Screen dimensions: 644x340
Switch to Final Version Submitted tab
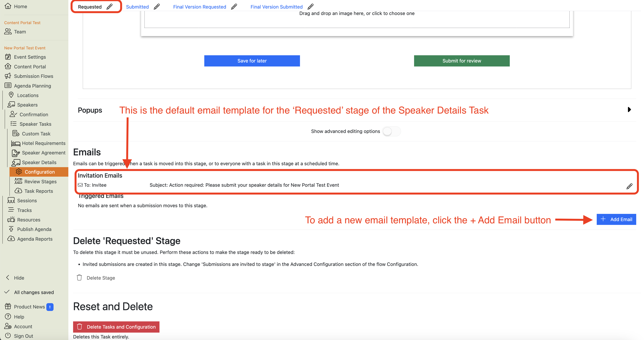click(x=276, y=7)
